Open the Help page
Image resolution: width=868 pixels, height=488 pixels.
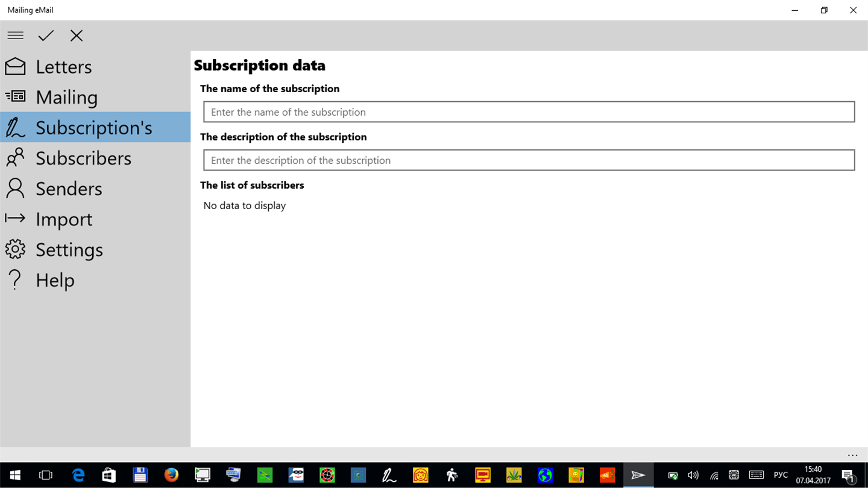click(95, 280)
